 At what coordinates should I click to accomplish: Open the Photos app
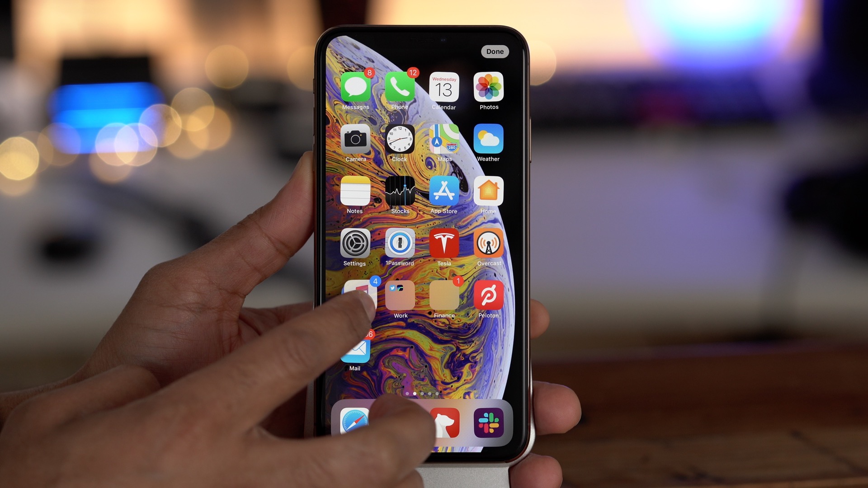coord(489,89)
